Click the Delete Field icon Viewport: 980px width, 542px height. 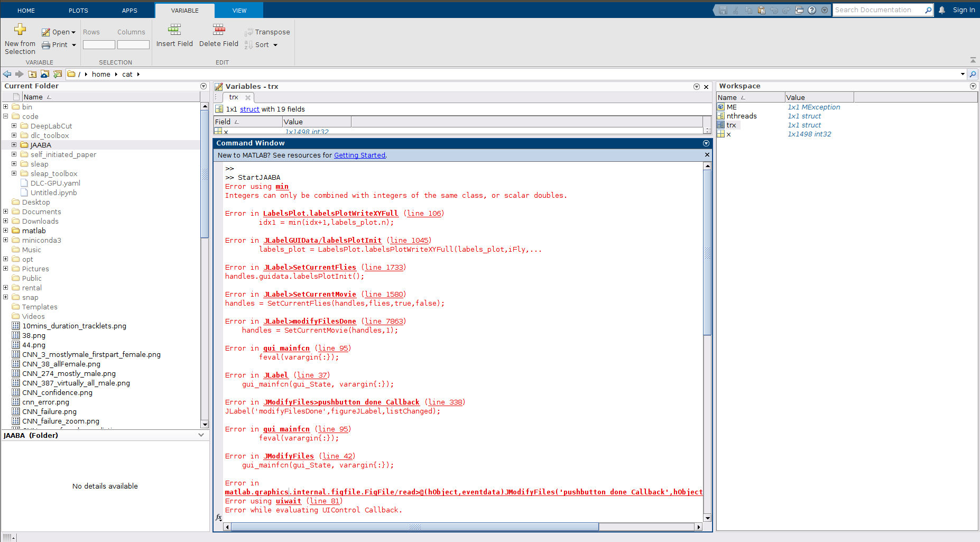click(x=218, y=30)
